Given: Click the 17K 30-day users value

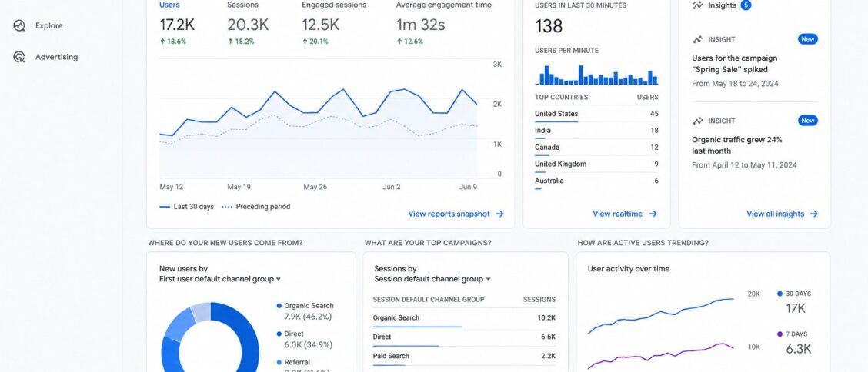Looking at the screenshot, I should click(796, 308).
